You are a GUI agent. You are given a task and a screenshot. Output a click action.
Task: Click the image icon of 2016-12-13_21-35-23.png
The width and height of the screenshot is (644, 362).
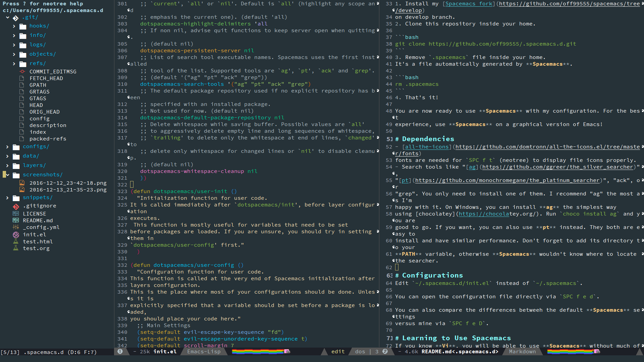22,190
